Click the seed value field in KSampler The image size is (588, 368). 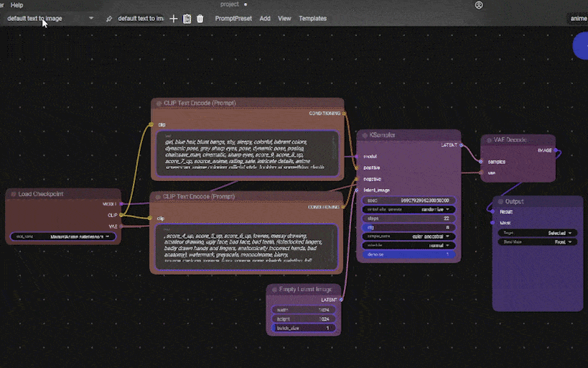[x=409, y=201]
